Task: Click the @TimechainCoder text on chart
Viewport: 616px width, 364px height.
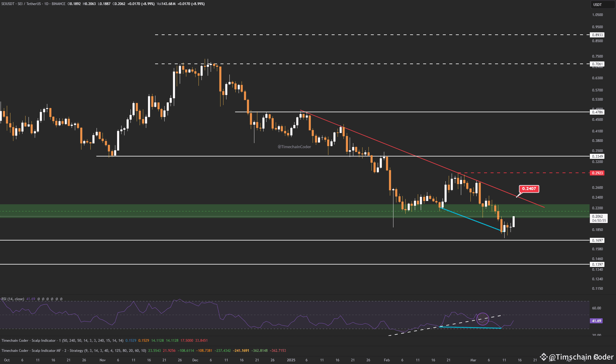Action: click(294, 147)
